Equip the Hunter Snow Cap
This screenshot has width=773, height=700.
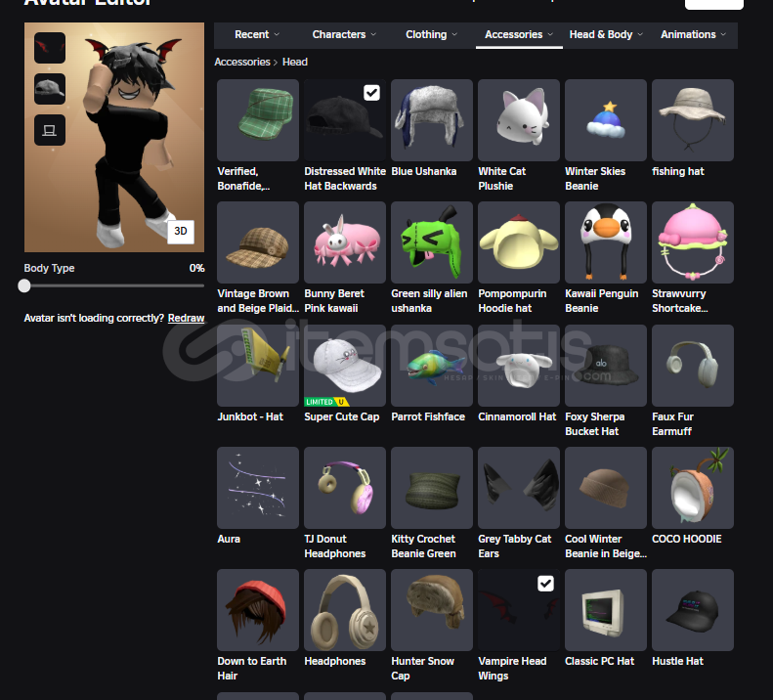tap(432, 610)
